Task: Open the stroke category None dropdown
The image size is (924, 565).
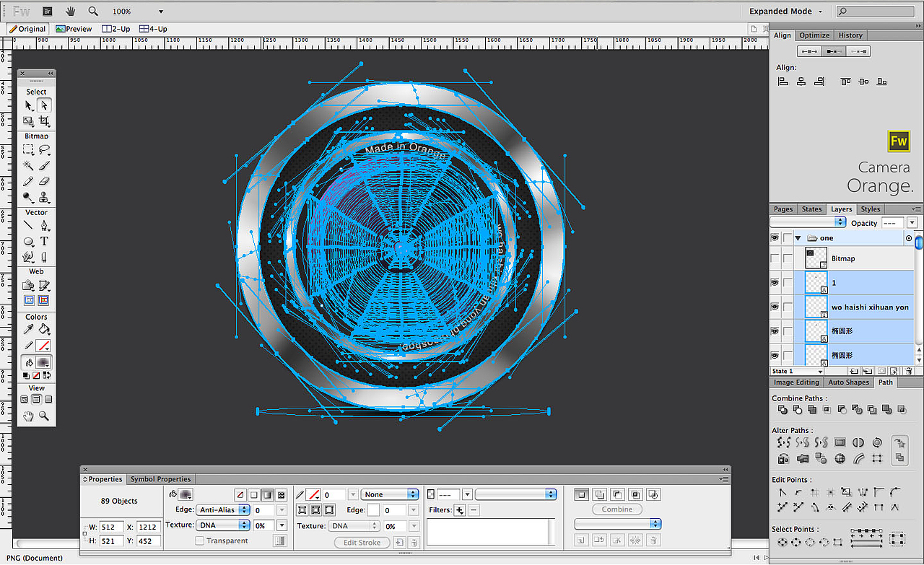Action: click(x=391, y=494)
